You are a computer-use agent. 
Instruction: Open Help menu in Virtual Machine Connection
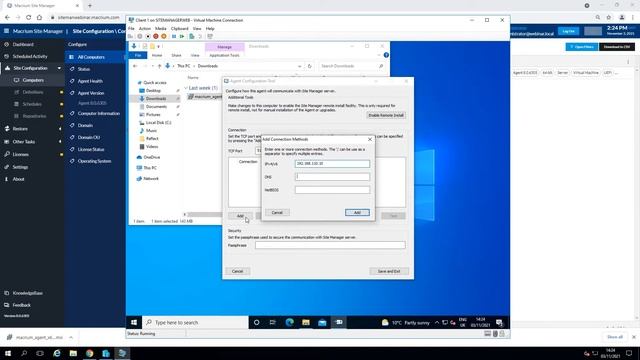(210, 29)
